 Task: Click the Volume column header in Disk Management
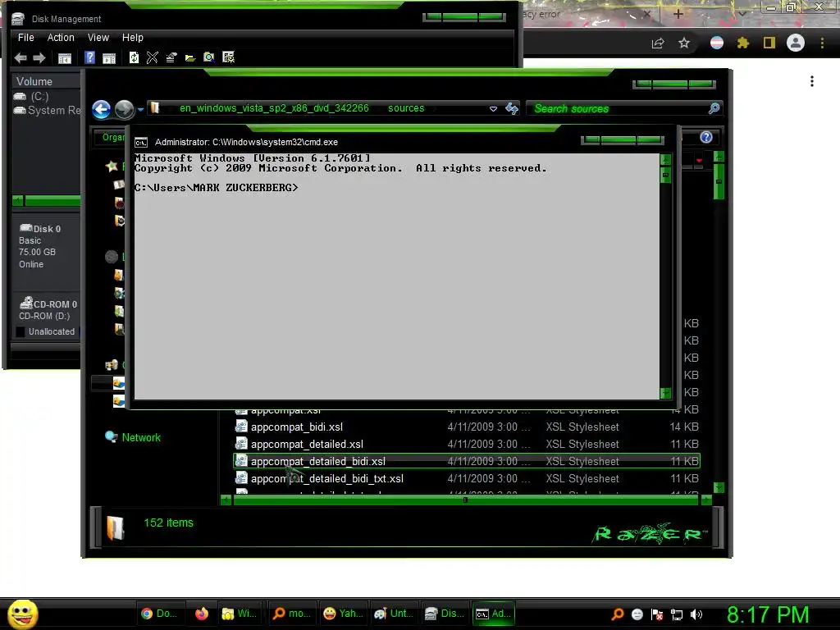click(46, 81)
